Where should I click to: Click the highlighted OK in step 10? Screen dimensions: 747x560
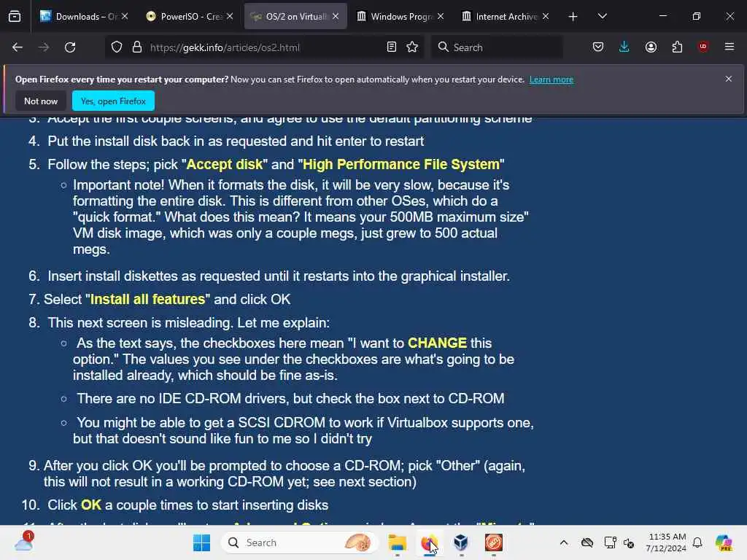tap(91, 505)
